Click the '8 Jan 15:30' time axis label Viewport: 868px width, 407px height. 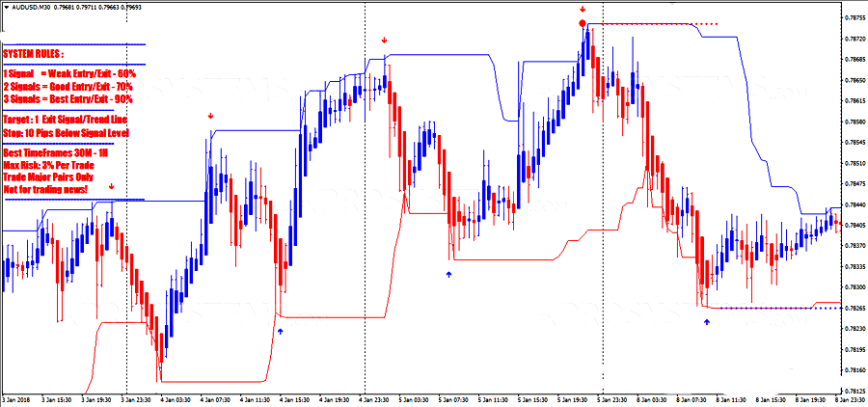click(x=772, y=399)
